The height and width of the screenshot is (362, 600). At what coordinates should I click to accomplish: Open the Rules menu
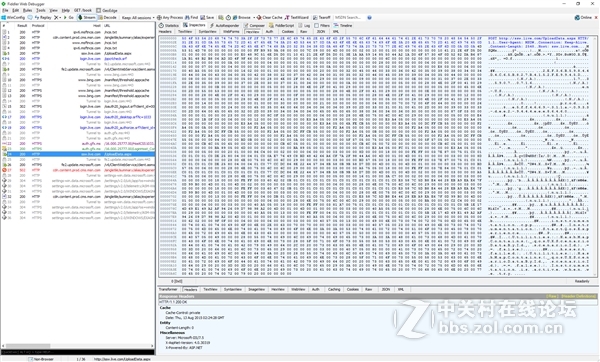pos(28,10)
